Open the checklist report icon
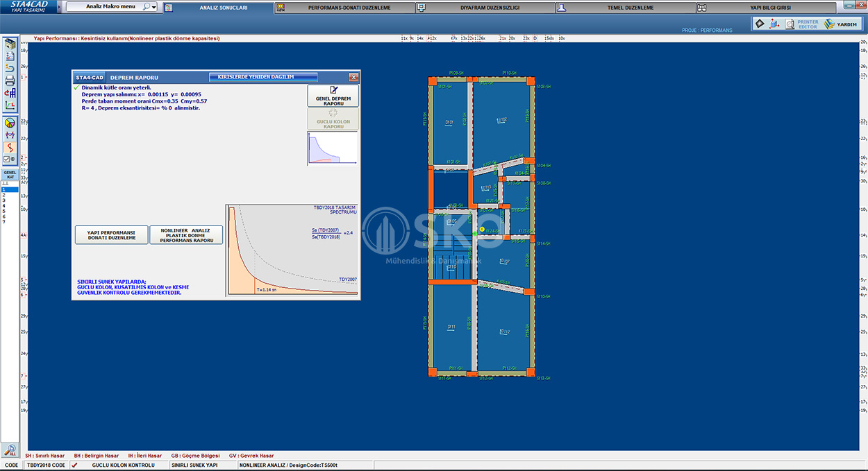Screen dimensions: 868x471 pos(10,56)
